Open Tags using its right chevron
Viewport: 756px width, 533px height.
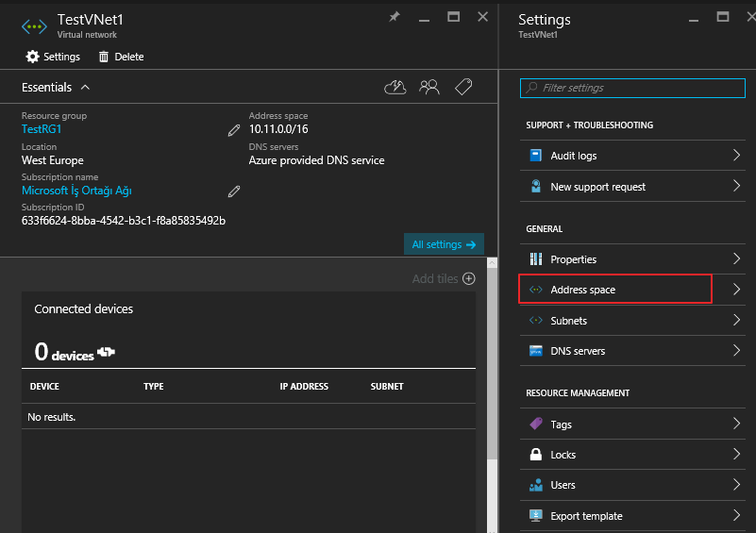click(736, 425)
